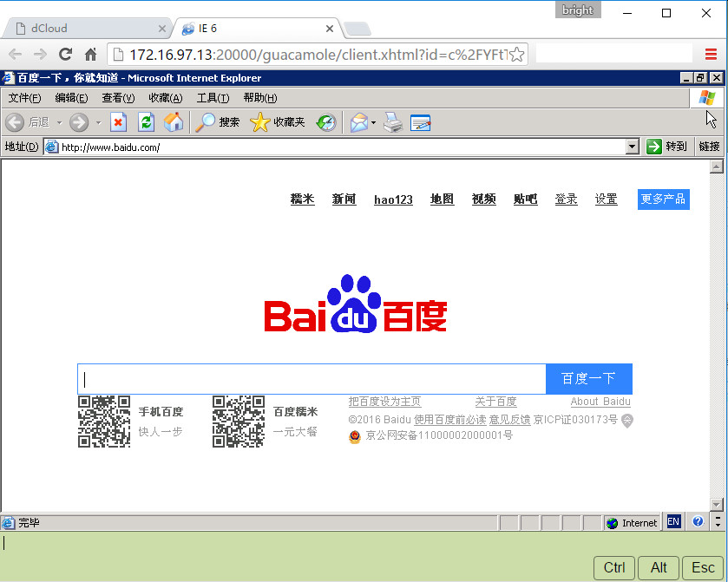
Task: Click the blue help question mark icon
Action: 698,521
